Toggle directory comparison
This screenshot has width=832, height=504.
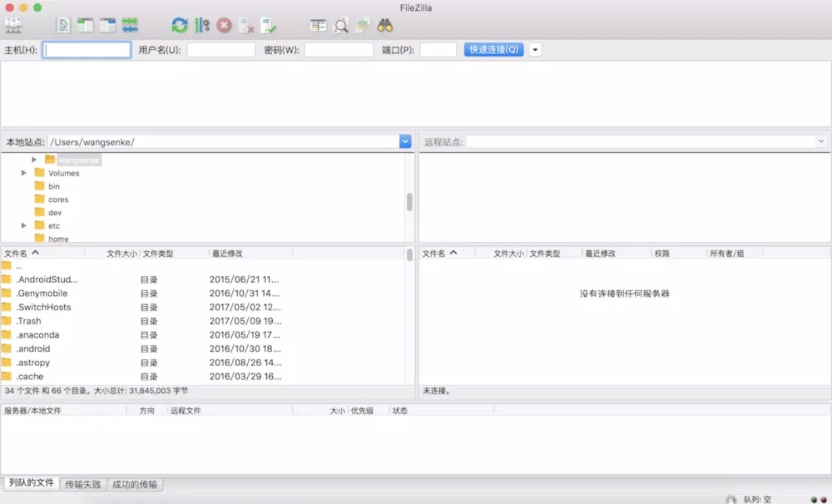click(341, 26)
